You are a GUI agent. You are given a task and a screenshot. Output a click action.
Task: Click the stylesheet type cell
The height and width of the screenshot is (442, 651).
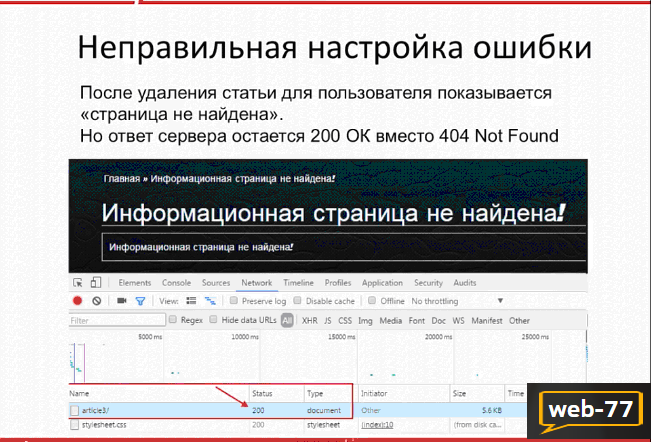(x=323, y=425)
